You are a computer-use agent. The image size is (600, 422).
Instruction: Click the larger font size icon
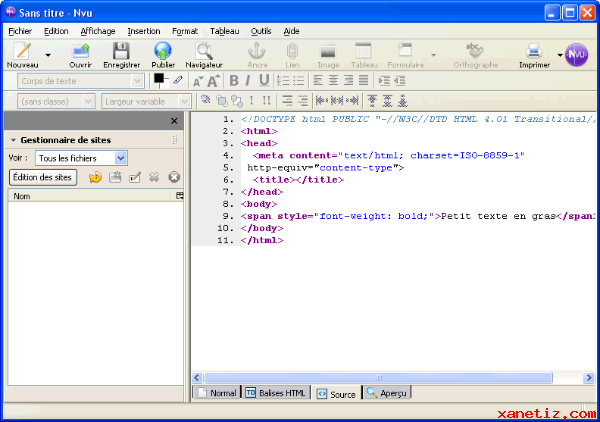click(213, 81)
